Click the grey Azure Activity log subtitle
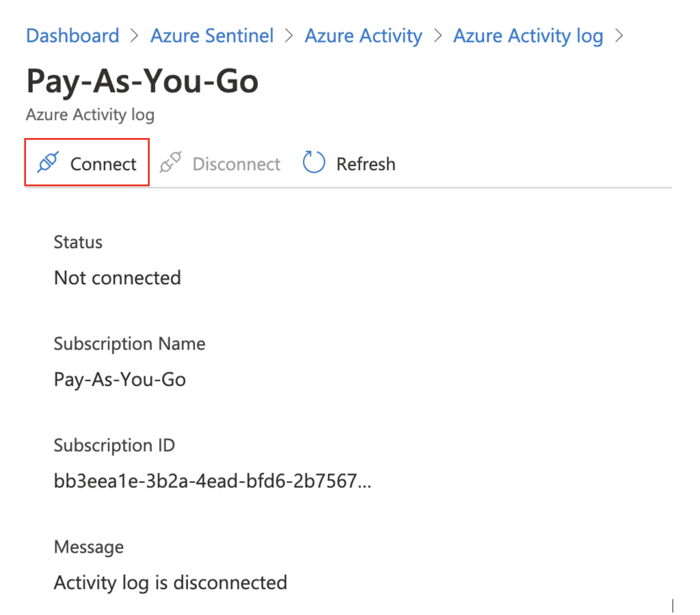The height and width of the screenshot is (615, 700). click(x=90, y=115)
